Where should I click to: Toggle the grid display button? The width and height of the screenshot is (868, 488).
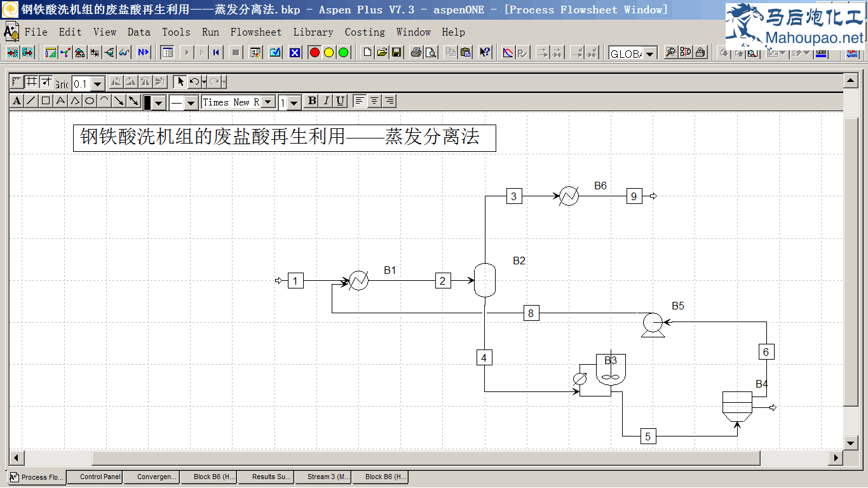(x=31, y=82)
